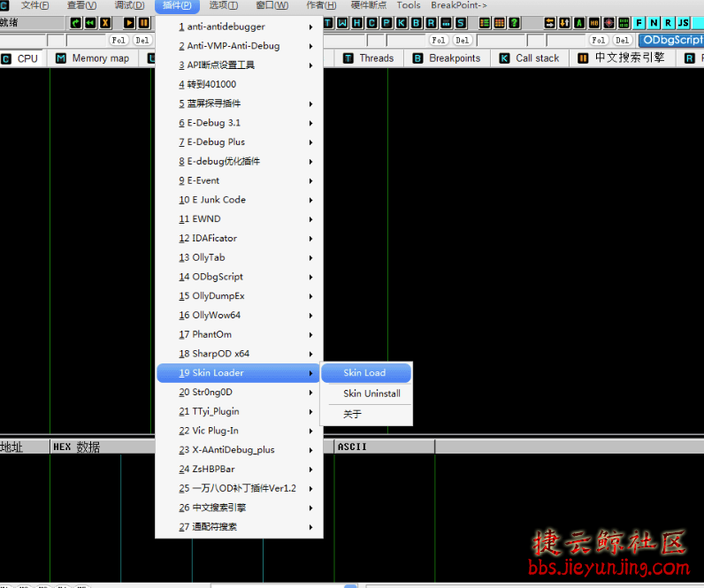The width and height of the screenshot is (704, 588).
Task: Click the green Restart program arrow icon
Action: tap(76, 23)
